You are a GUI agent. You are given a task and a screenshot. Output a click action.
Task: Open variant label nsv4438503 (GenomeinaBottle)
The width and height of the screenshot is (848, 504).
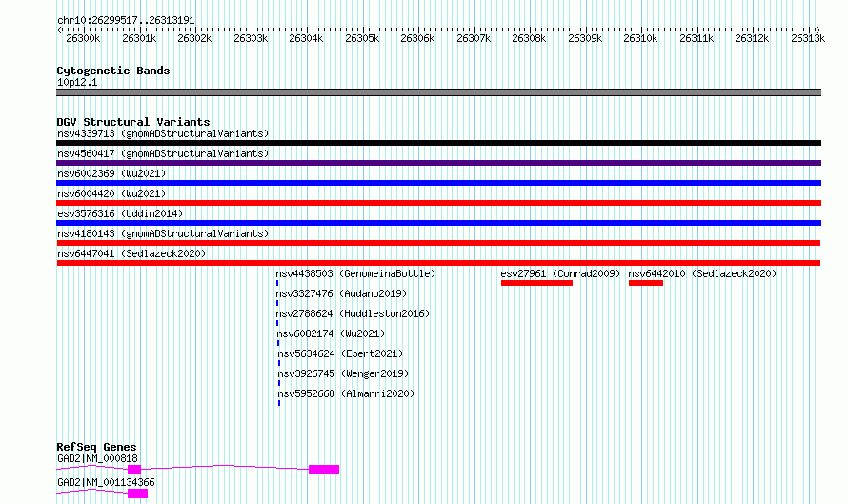pos(355,273)
